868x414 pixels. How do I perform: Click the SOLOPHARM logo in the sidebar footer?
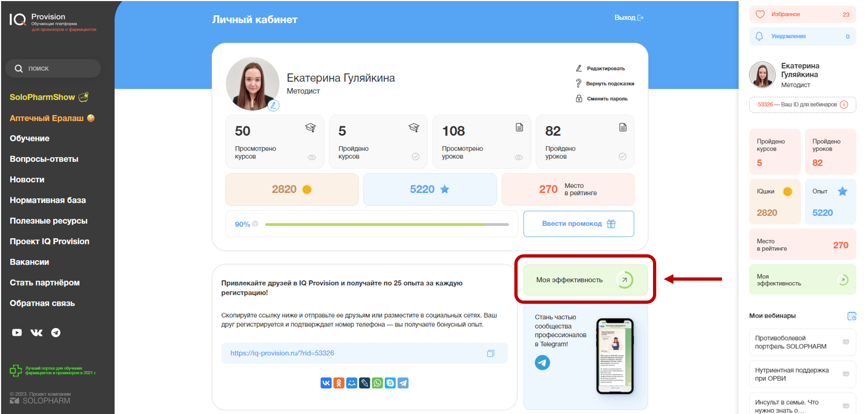pyautogui.click(x=40, y=401)
